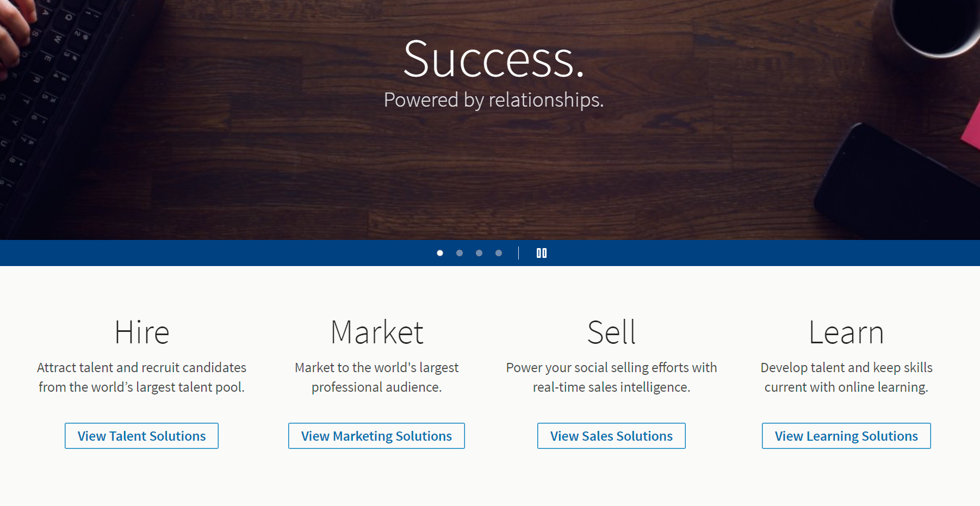This screenshot has height=506, width=980.
Task: Select the fourth carousel indicator dot
Action: pos(499,253)
